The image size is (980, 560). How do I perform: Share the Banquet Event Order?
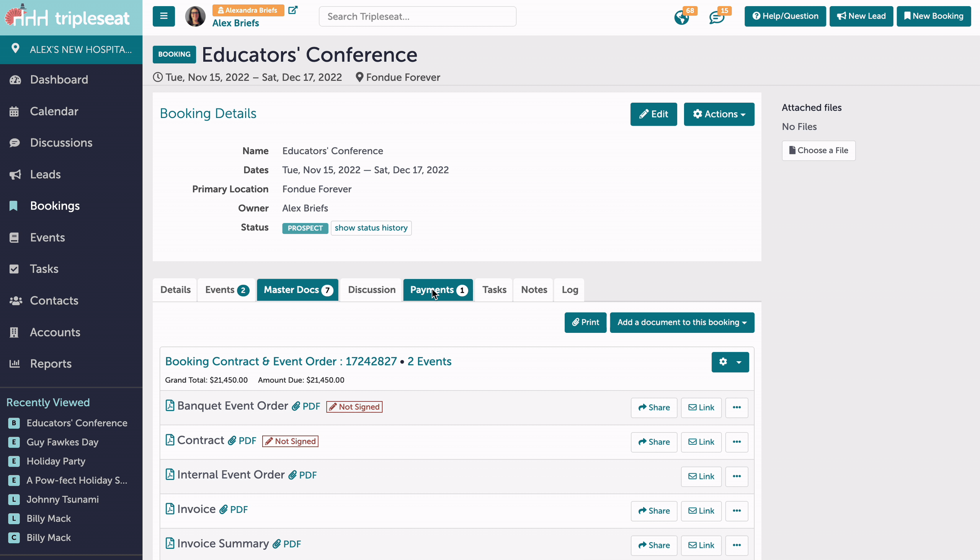pos(654,407)
